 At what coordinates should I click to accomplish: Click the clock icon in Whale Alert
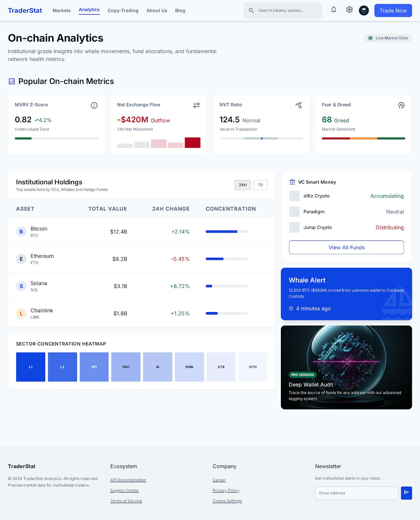(x=291, y=308)
